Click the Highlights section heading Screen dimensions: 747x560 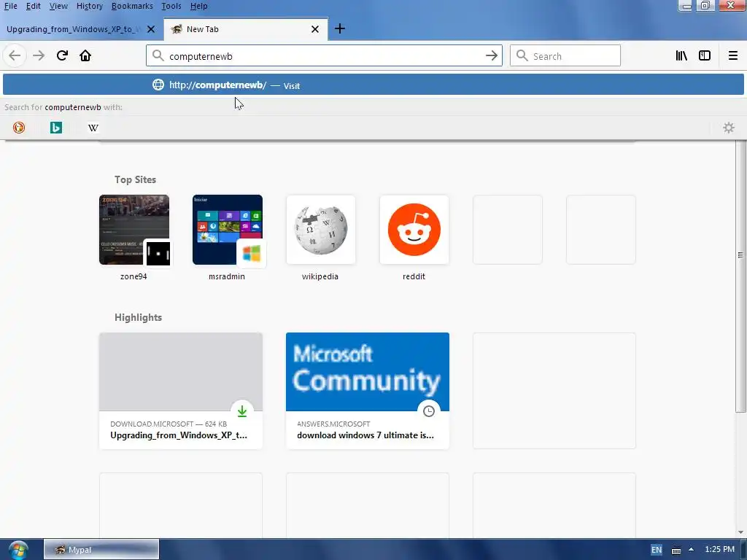pyautogui.click(x=138, y=317)
